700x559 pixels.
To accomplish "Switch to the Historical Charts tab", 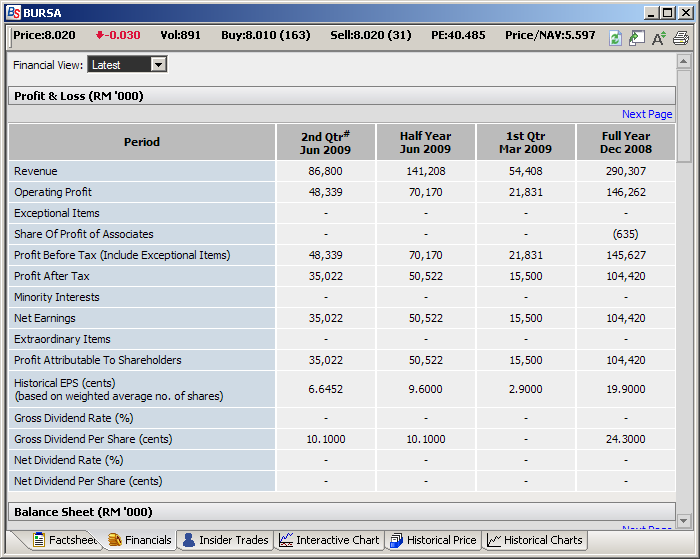I will pos(535,540).
